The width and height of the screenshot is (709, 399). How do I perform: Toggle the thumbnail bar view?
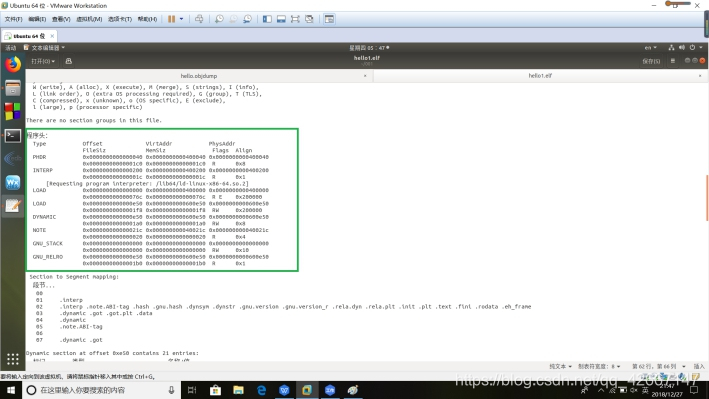[281, 19]
